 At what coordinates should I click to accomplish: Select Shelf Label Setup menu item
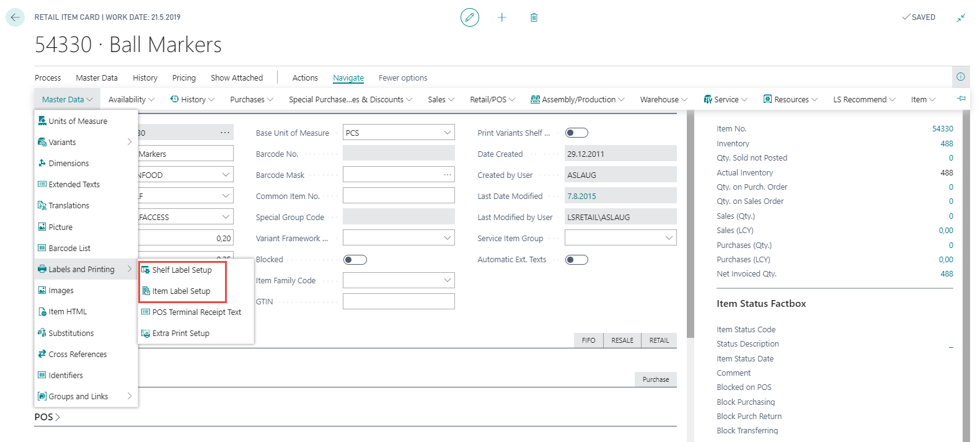[182, 270]
